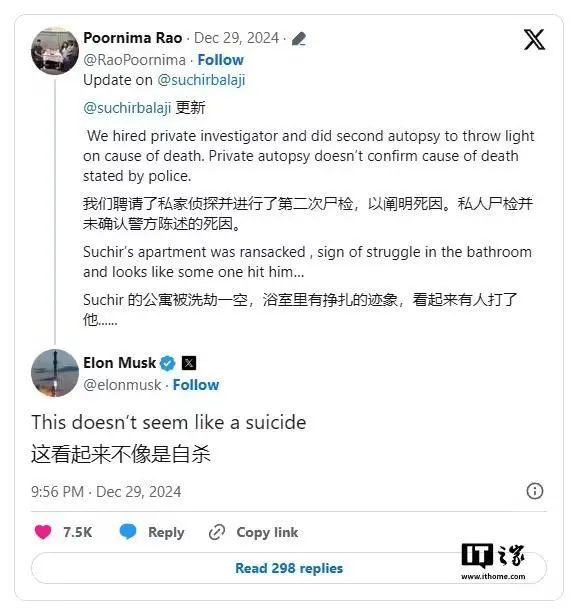Image resolution: width=576 pixels, height=609 pixels.
Task: Follow @elonmusk
Action: click(196, 385)
